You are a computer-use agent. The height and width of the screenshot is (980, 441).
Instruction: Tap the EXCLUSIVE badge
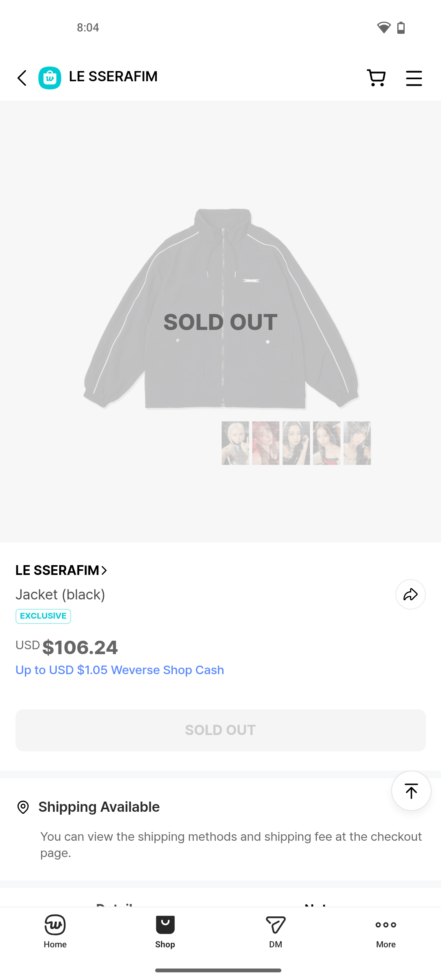[x=43, y=616]
